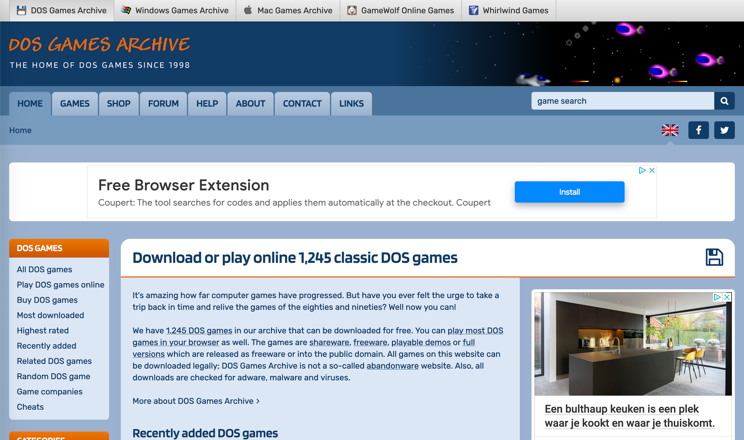The width and height of the screenshot is (744, 440).
Task: Click the Windows Games Archive logo icon
Action: point(126,10)
